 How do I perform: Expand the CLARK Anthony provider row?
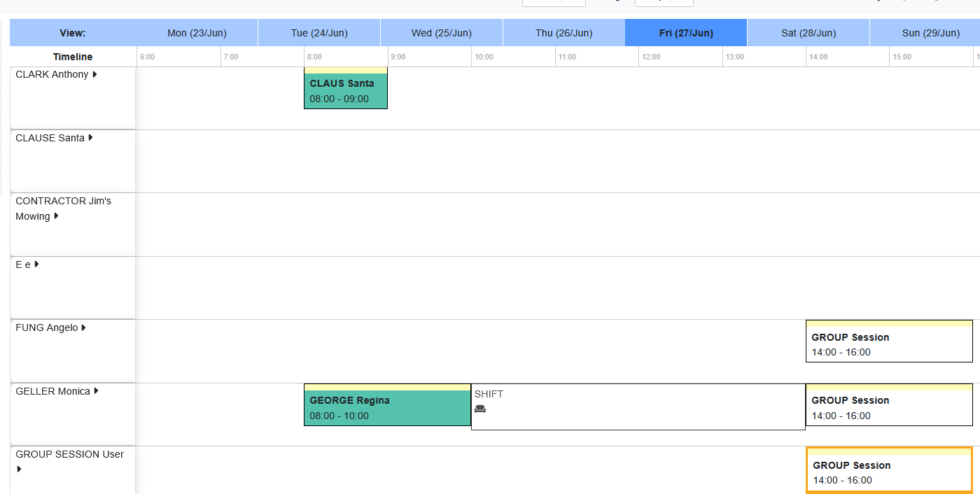tap(94, 73)
